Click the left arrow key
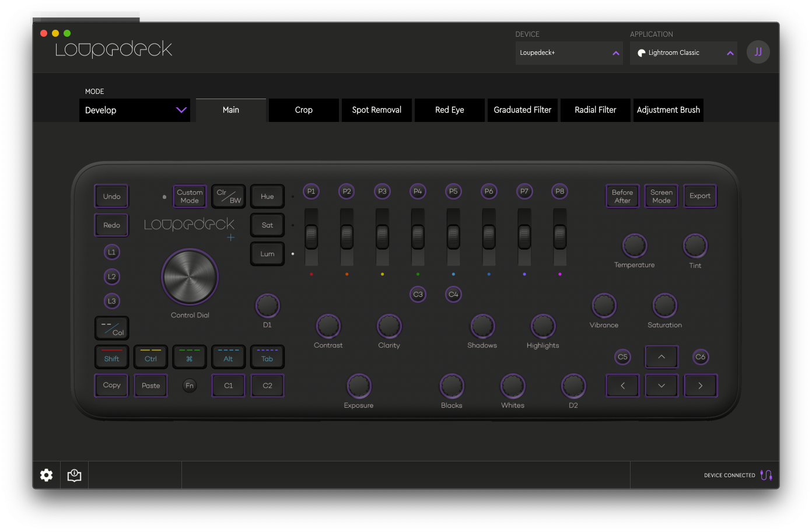 tap(623, 386)
